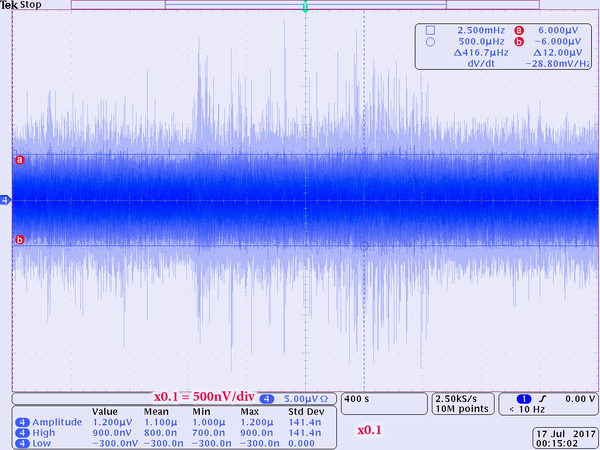This screenshot has width=600, height=450.
Task: Click the record view bar at top
Action: pyautogui.click(x=305, y=5)
